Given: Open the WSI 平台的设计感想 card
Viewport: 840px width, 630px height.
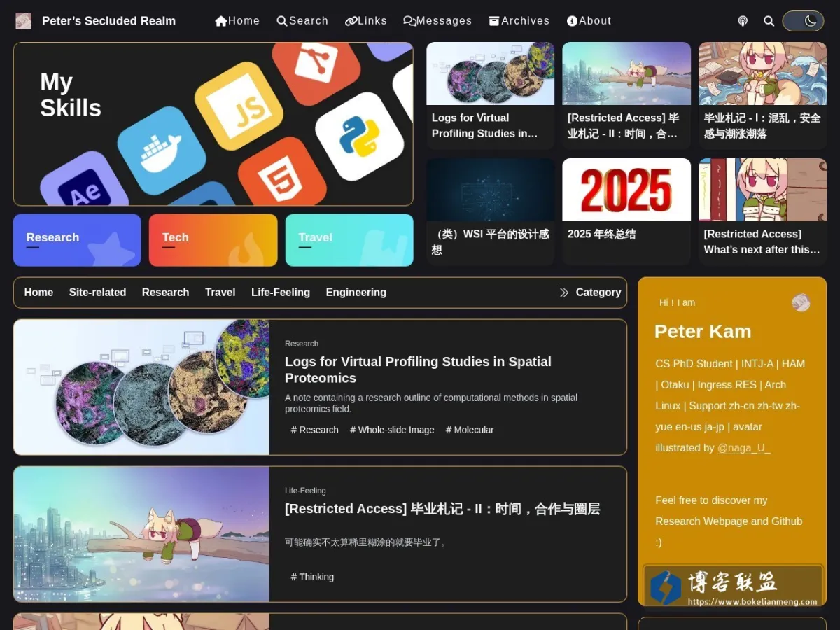Looking at the screenshot, I should tap(490, 212).
